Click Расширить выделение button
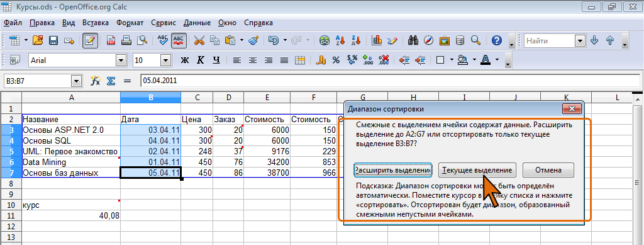The height and width of the screenshot is (245, 644). (x=392, y=170)
